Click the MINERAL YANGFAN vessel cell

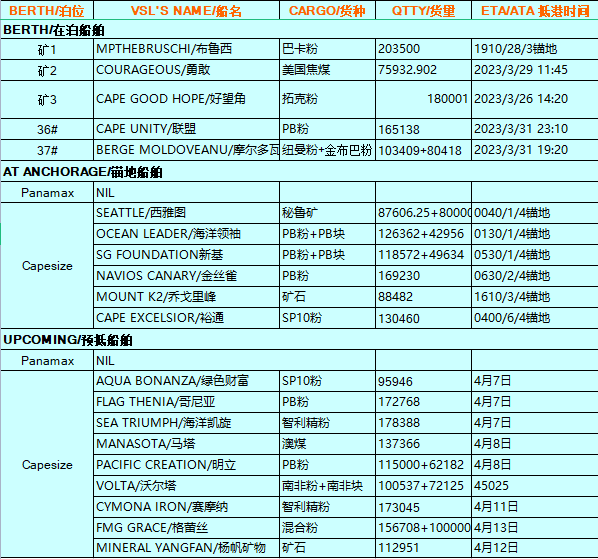(x=186, y=548)
